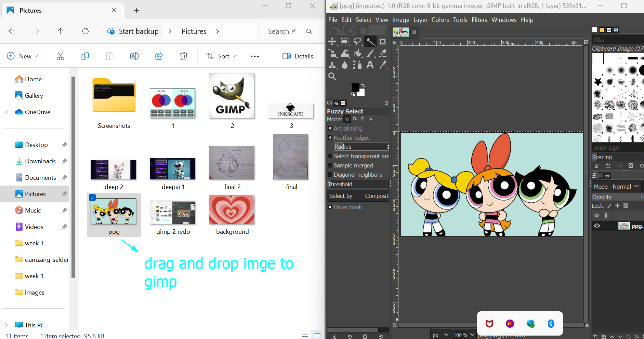
Task: Toggle Antialiasing checkbox in Fuzzy Select options
Action: [x=330, y=128]
